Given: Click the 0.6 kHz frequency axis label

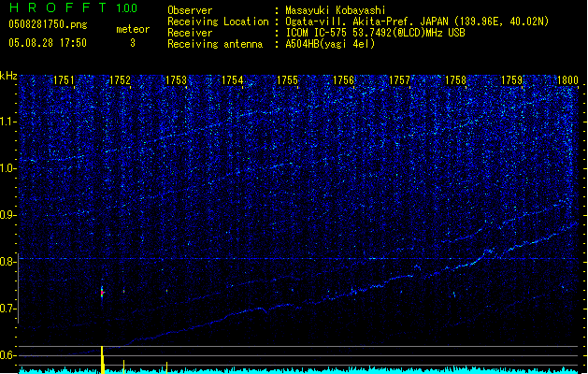Looking at the screenshot, I should click(8, 355).
